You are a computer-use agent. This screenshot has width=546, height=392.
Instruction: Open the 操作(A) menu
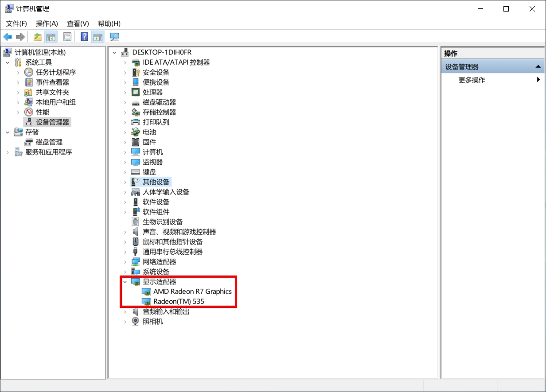pos(47,23)
